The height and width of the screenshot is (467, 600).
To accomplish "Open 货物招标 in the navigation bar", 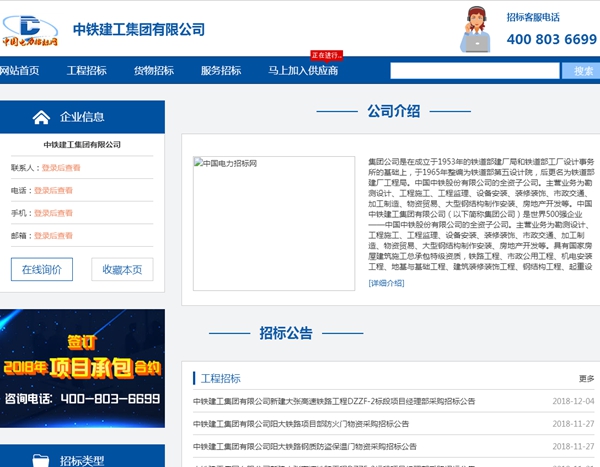I will pyautogui.click(x=154, y=71).
